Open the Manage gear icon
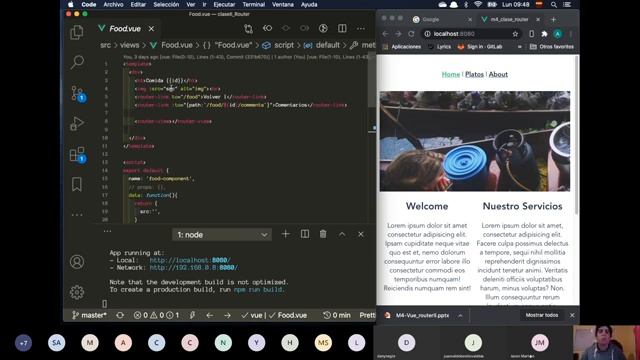 click(x=77, y=292)
